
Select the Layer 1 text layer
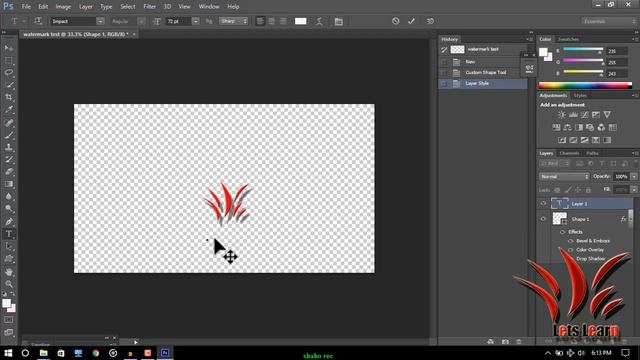coord(591,203)
